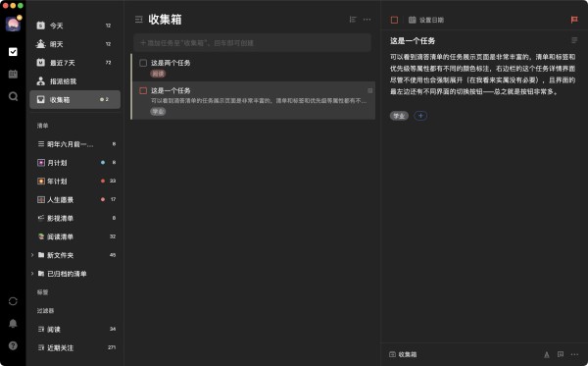The image size is (588, 366).
Task: Open the search icon in left rail
Action: click(x=13, y=96)
